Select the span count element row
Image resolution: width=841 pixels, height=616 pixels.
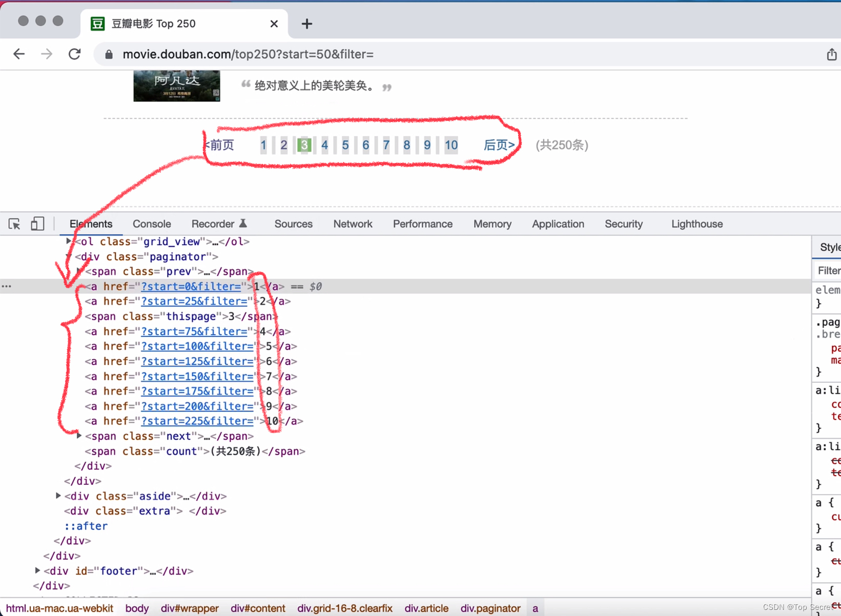195,451
